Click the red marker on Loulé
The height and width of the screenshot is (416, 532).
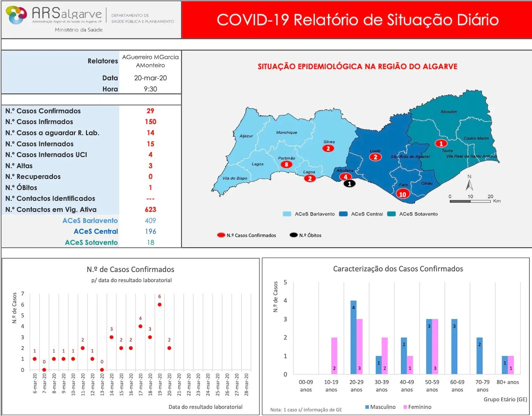(375, 157)
